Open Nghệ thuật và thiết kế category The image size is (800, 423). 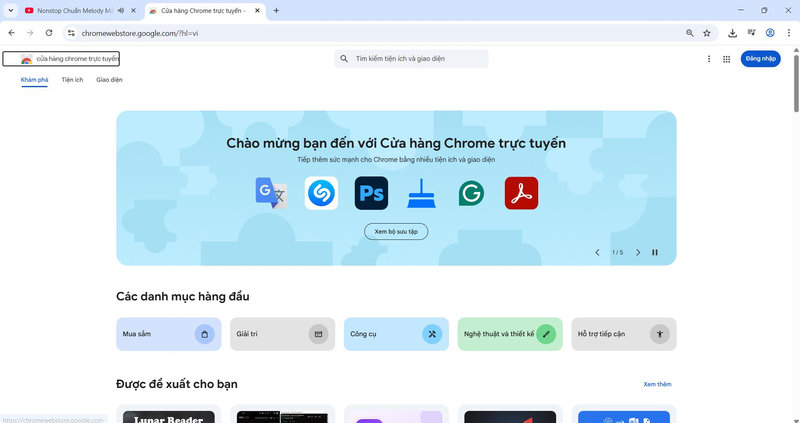point(510,334)
